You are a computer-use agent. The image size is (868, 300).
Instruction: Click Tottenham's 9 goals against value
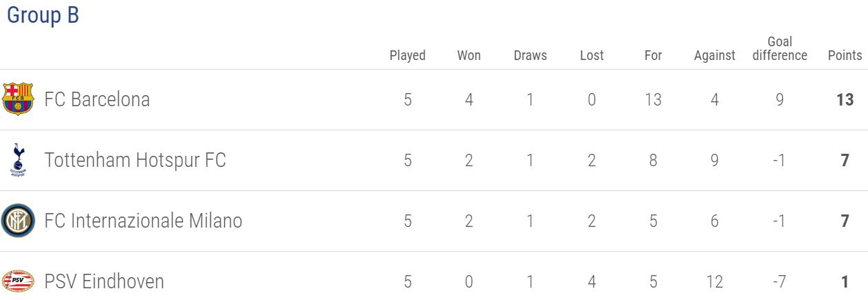click(x=715, y=160)
